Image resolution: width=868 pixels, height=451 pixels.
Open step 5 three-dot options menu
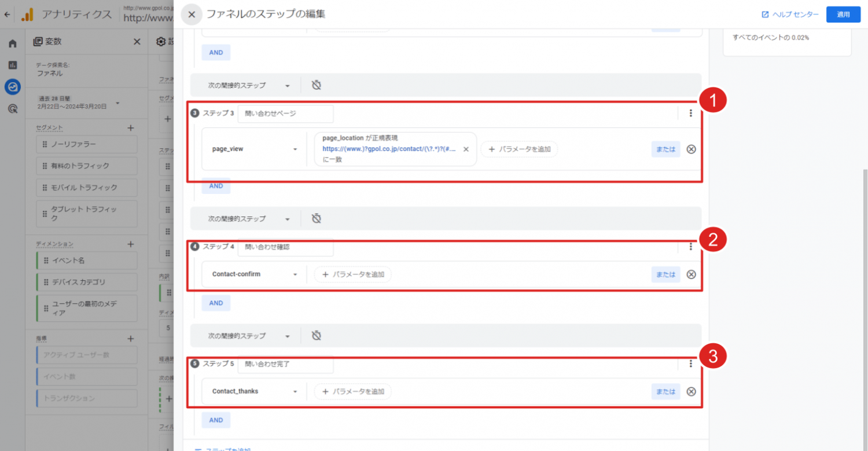point(690,364)
